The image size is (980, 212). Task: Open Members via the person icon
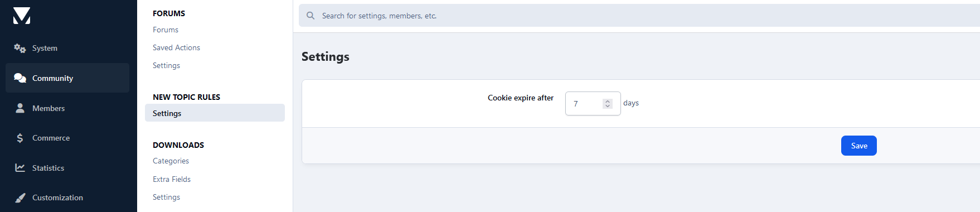pos(20,108)
